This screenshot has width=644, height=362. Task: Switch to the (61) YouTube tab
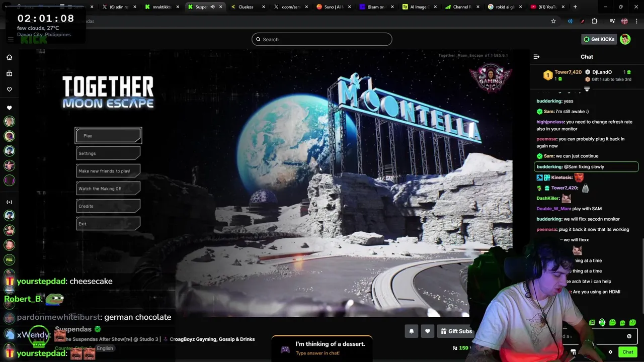click(547, 7)
